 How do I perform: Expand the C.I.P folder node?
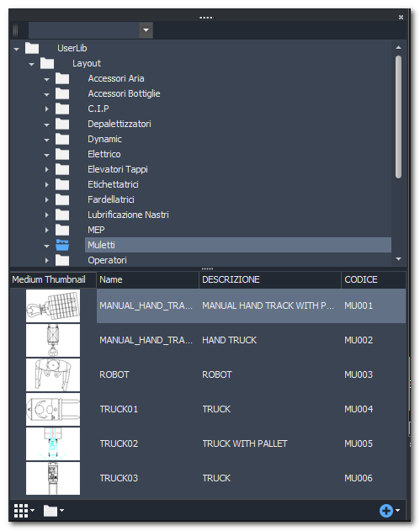pyautogui.click(x=47, y=109)
